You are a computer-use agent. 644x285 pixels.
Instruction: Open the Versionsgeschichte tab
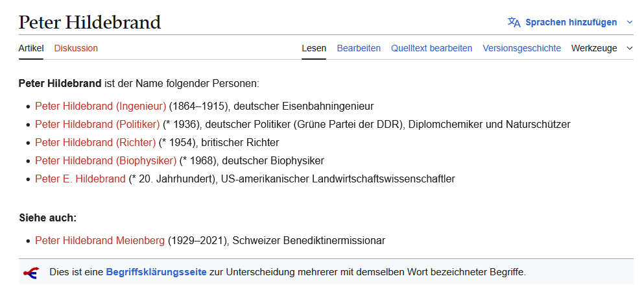click(521, 49)
